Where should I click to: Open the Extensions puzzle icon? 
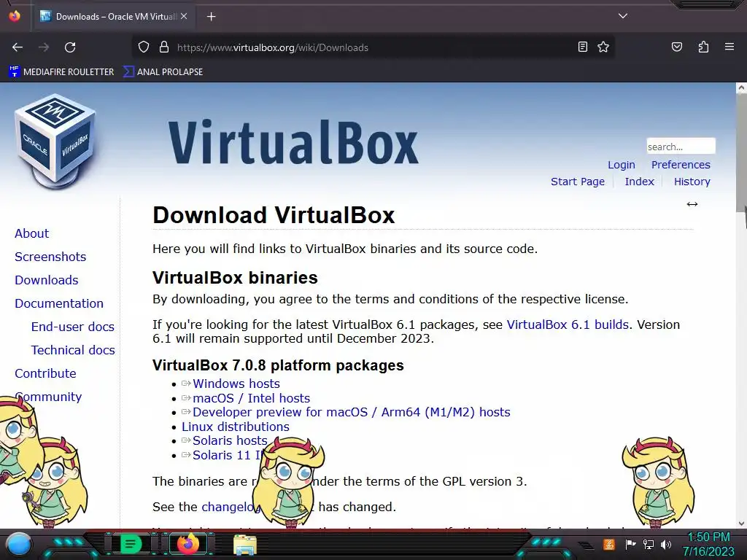[x=703, y=47]
